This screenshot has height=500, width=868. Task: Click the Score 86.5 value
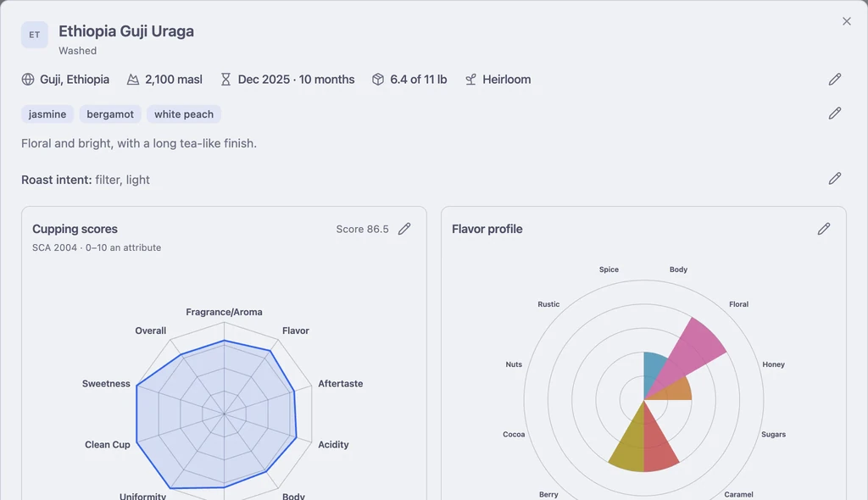(x=363, y=229)
